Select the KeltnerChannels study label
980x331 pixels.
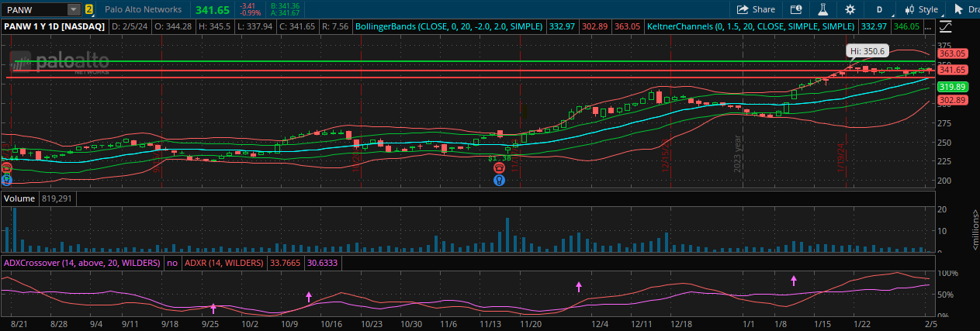[x=752, y=26]
